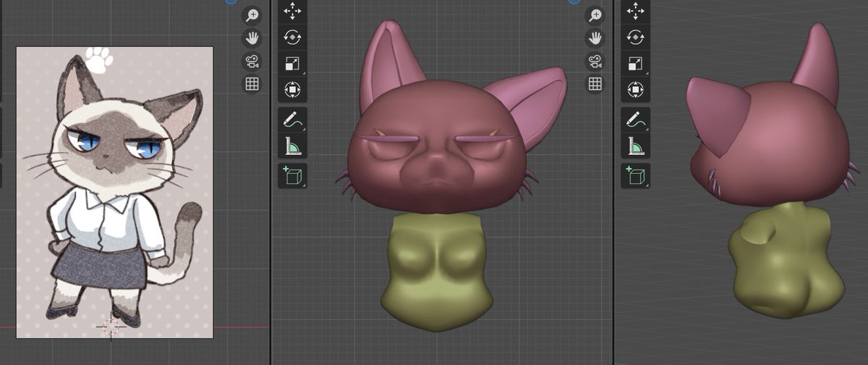Select Rotate tool in back-view viewport toolbar
This screenshot has width=868, height=365.
[x=635, y=37]
